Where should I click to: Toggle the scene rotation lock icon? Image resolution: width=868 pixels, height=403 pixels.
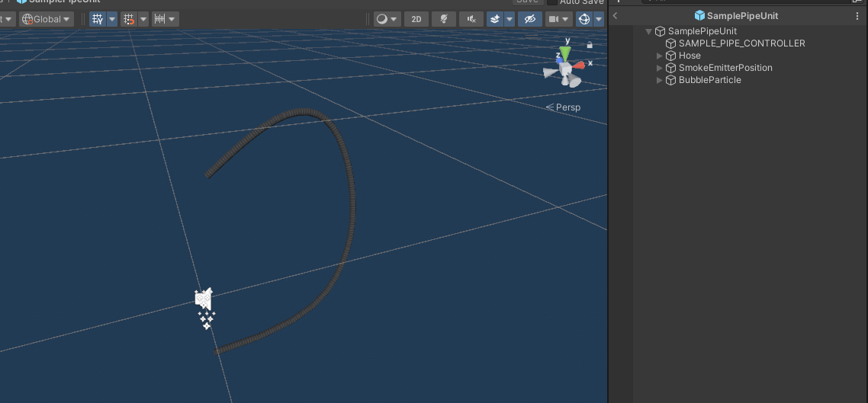590,45
